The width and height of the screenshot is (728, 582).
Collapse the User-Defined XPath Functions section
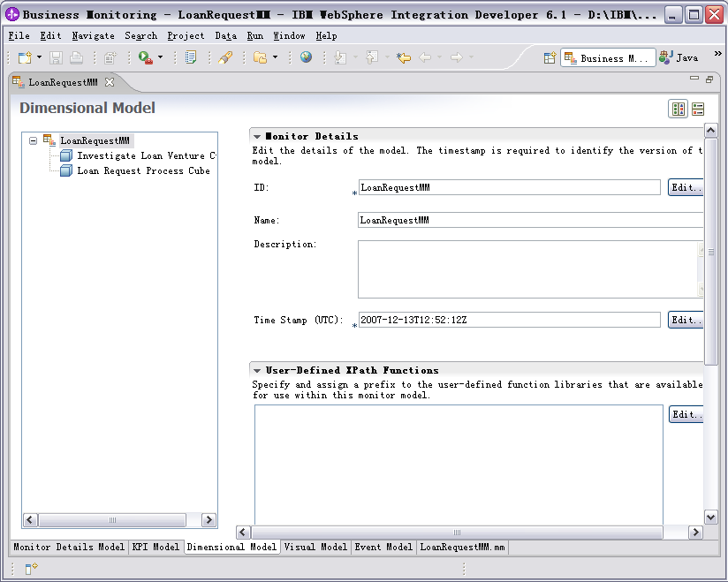click(x=257, y=370)
